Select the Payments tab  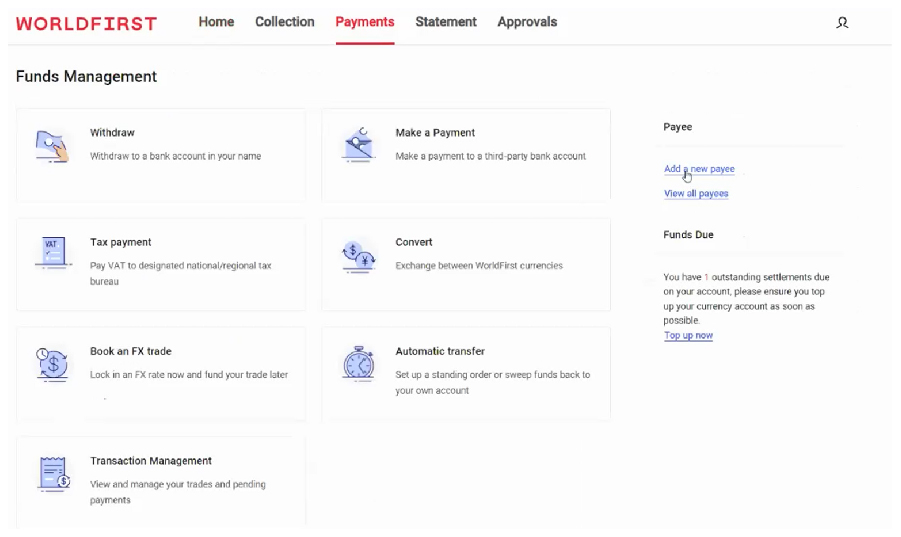[x=365, y=22]
